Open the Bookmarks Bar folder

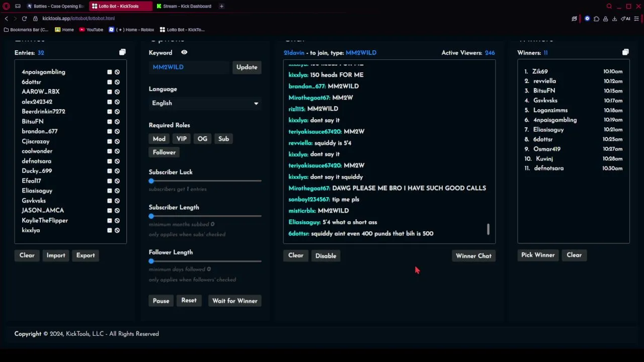click(x=26, y=30)
